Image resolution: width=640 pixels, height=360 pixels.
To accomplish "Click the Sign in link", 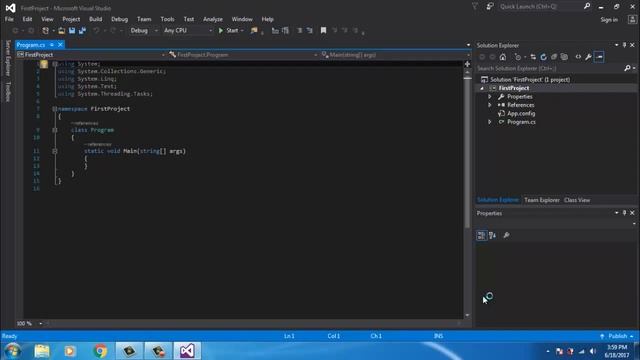I will (x=609, y=20).
